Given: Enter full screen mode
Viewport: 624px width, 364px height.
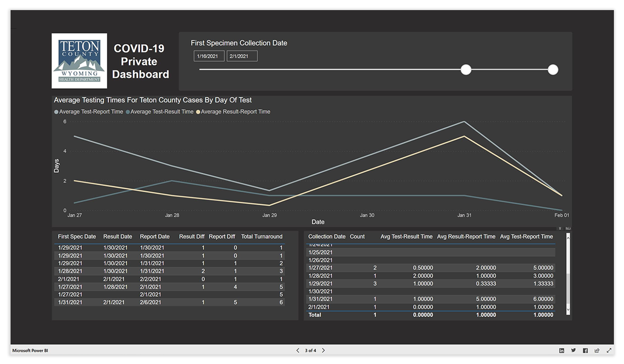Looking at the screenshot, I should point(609,351).
